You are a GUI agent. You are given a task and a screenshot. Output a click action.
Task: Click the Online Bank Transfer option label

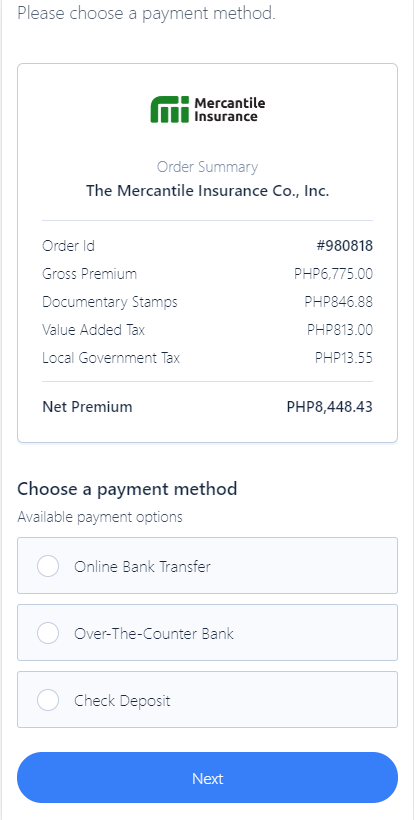click(x=142, y=566)
